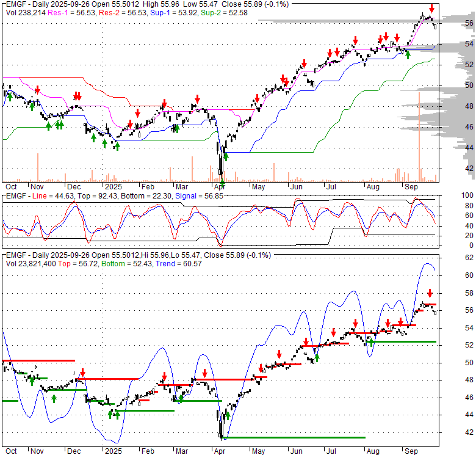Select the oscillator red Line = 44.63 legend

(x=53, y=196)
